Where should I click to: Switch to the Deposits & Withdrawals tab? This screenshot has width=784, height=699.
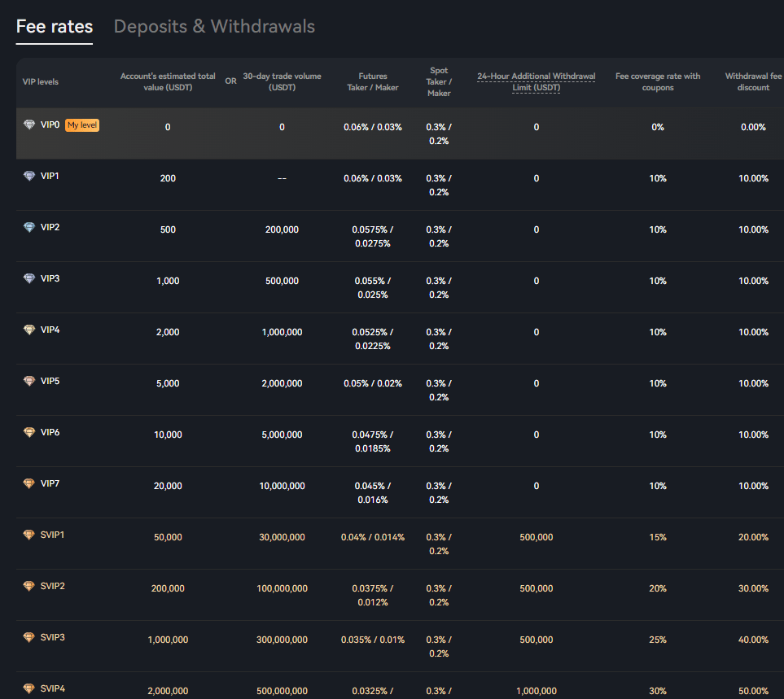[x=214, y=27]
